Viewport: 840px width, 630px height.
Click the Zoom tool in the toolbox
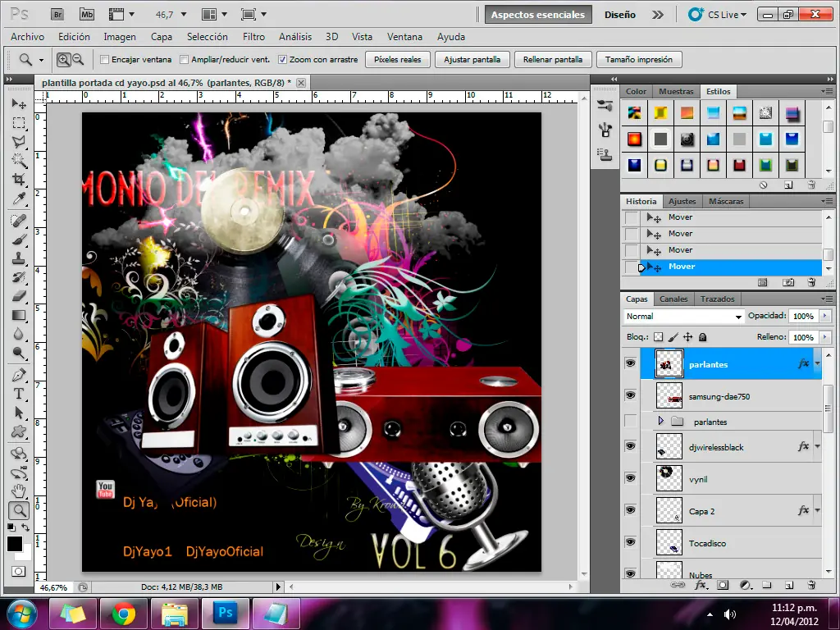tap(19, 510)
